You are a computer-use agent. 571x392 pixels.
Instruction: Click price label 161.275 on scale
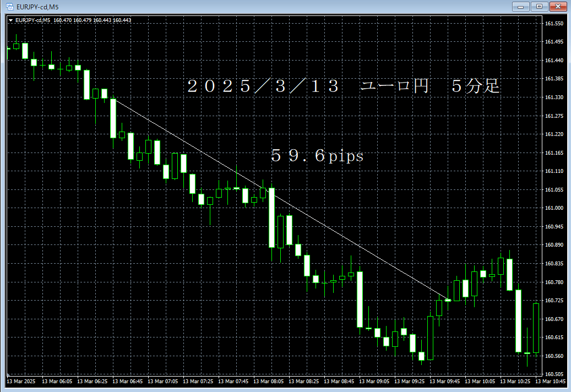(x=554, y=116)
